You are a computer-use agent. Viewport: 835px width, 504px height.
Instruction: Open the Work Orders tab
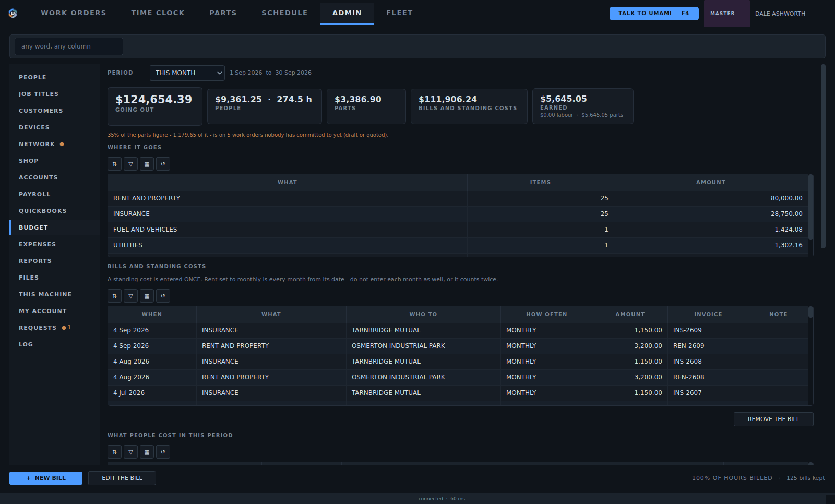74,13
